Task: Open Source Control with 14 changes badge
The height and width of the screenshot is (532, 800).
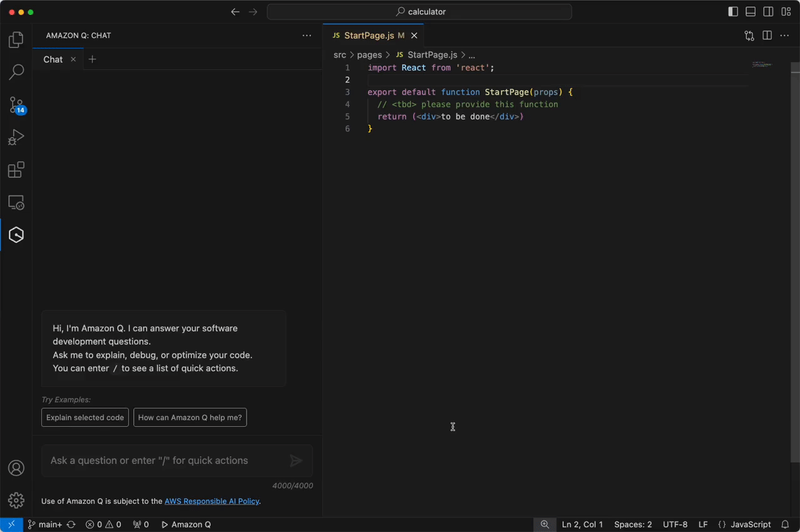Action: click(16, 105)
